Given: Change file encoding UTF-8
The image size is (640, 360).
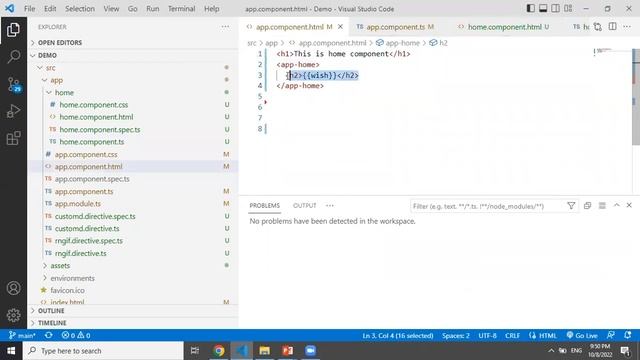Looking at the screenshot, I should (487, 336).
